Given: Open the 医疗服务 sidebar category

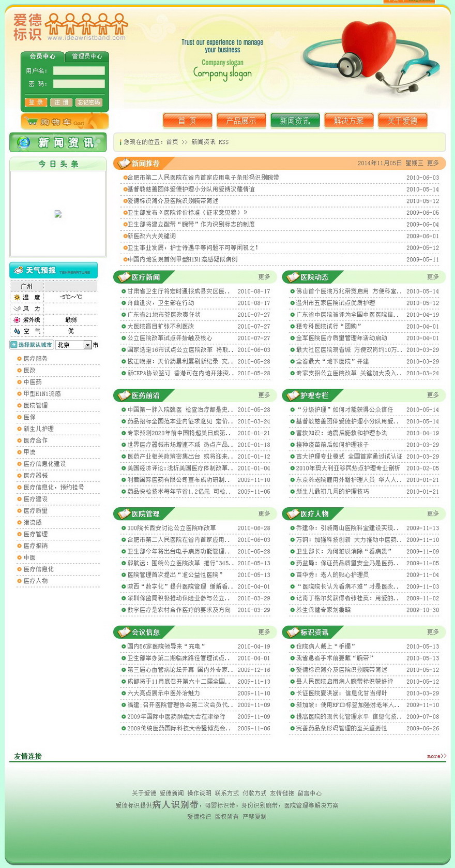Looking at the screenshot, I should [35, 359].
